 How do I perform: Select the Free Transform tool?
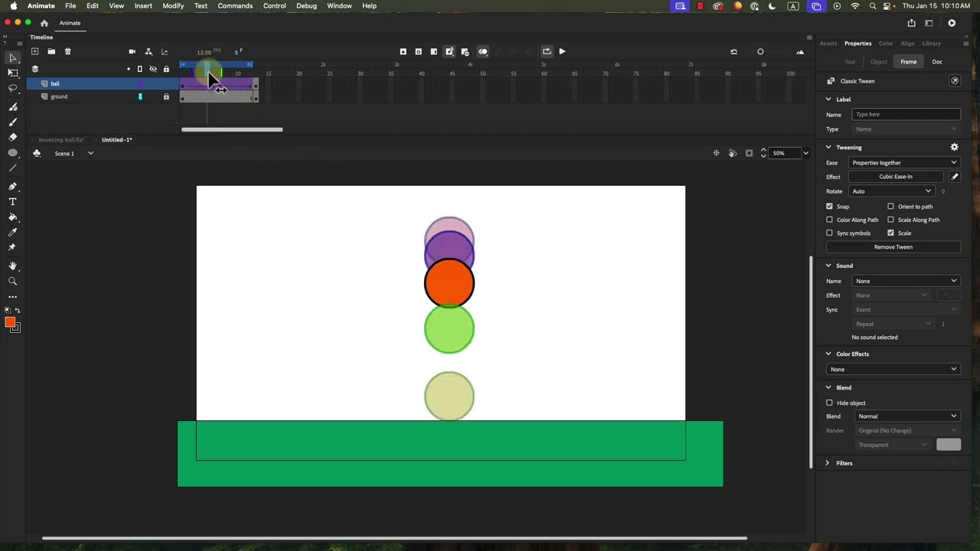[x=13, y=73]
